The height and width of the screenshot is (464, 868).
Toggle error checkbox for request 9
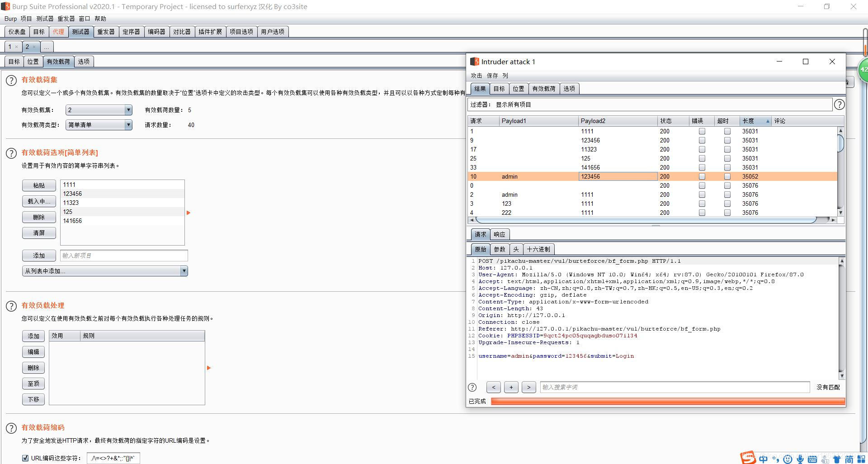[702, 140]
